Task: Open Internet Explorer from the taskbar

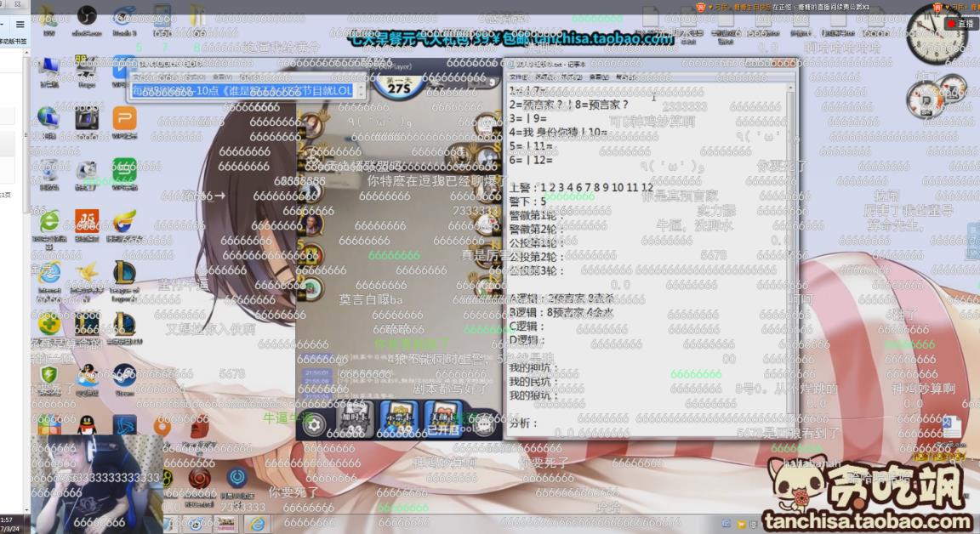Action: point(257,524)
